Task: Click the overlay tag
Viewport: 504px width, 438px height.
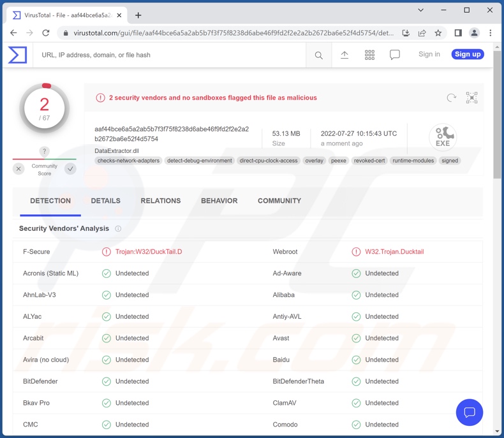Action: click(314, 161)
